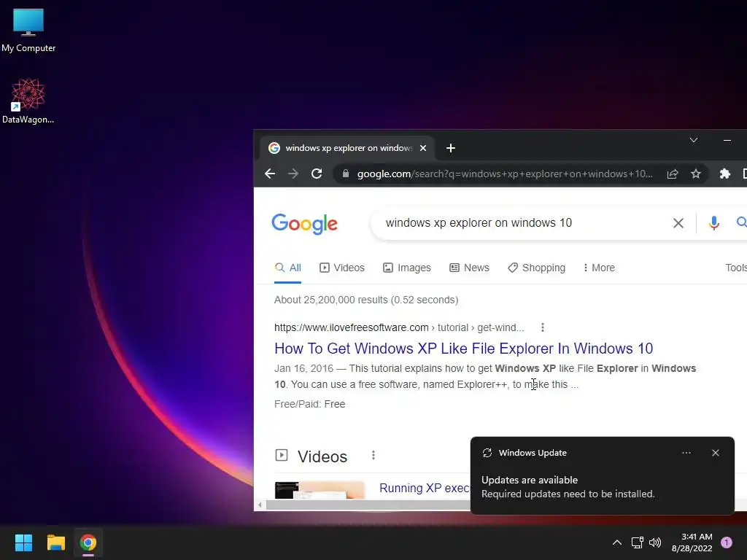Expand the More search categories menu
Image resolution: width=747 pixels, height=560 pixels.
[x=600, y=268]
